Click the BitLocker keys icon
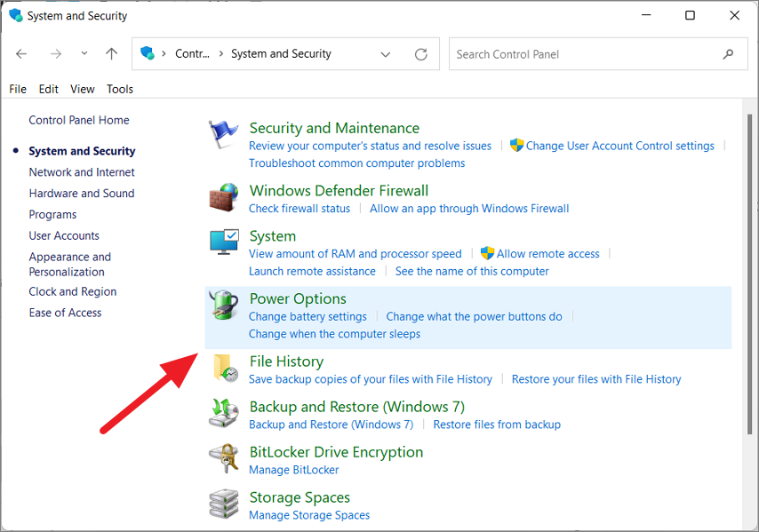Image resolution: width=759 pixels, height=532 pixels. [x=224, y=458]
